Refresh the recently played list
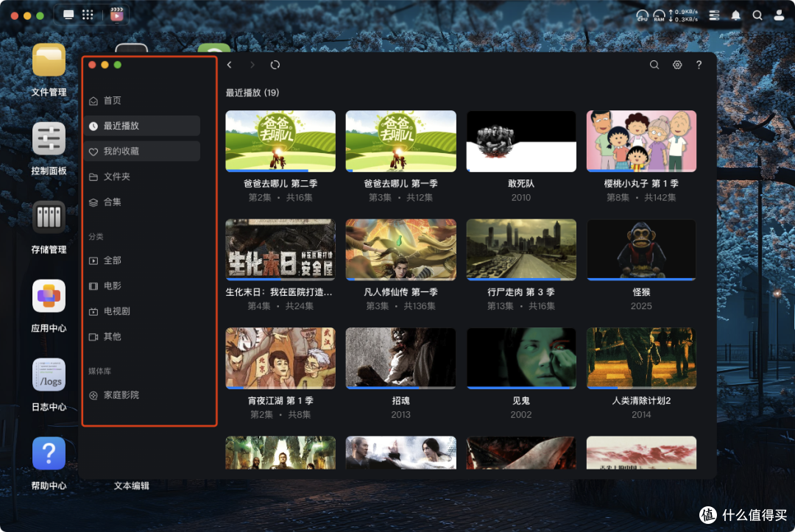This screenshot has width=795, height=532. coord(275,65)
